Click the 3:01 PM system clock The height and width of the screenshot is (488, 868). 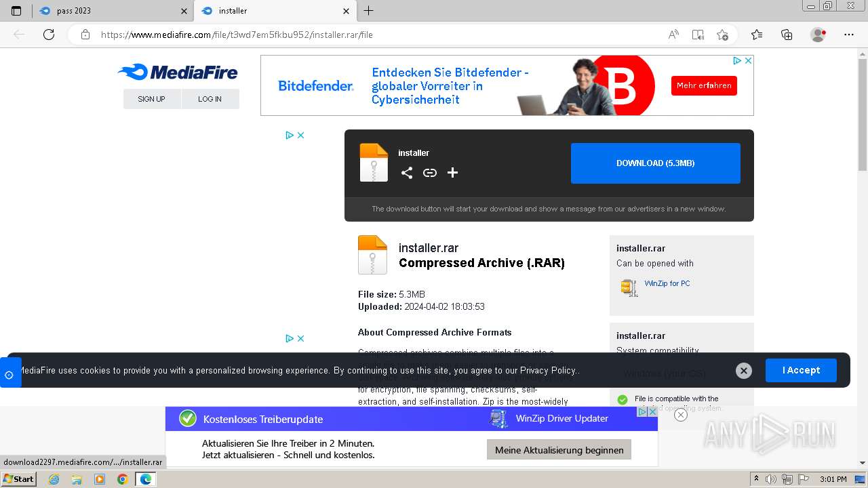833,479
